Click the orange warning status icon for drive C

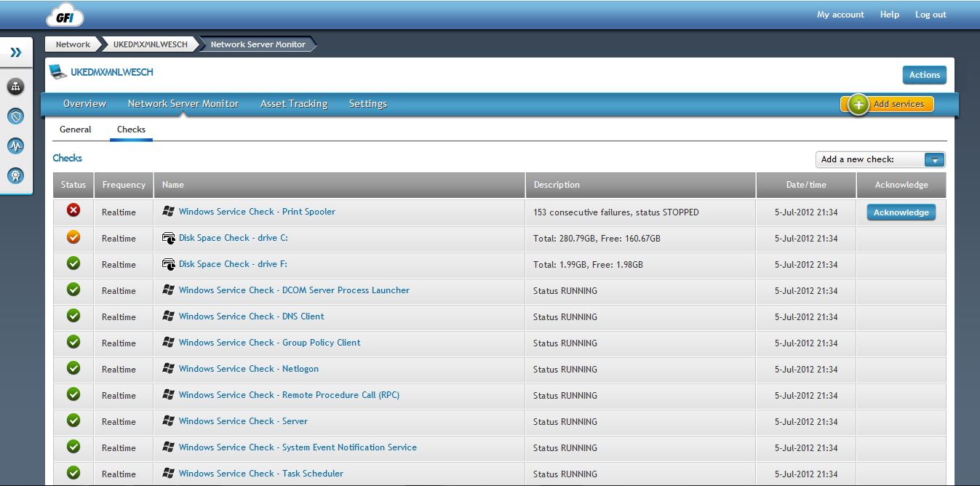pyautogui.click(x=73, y=237)
